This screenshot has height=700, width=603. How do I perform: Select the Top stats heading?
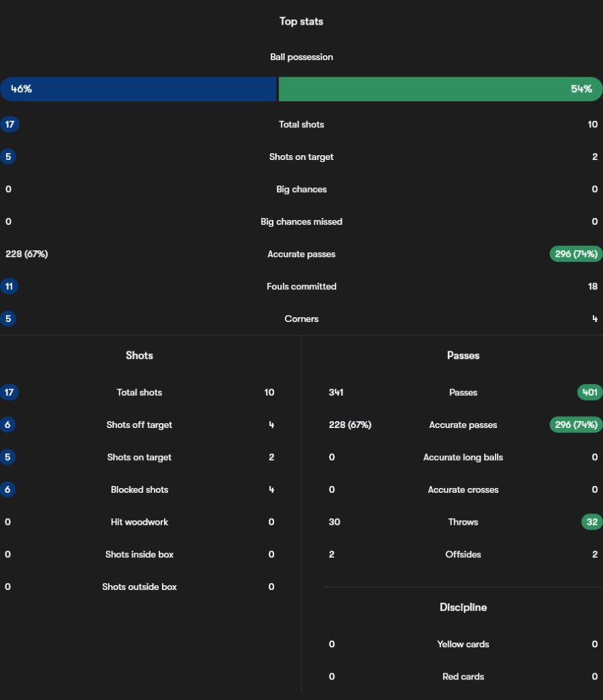click(x=301, y=21)
